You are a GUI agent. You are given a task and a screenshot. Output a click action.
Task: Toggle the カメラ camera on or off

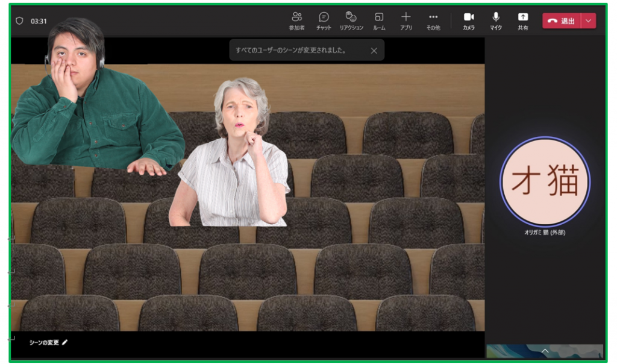(x=468, y=20)
